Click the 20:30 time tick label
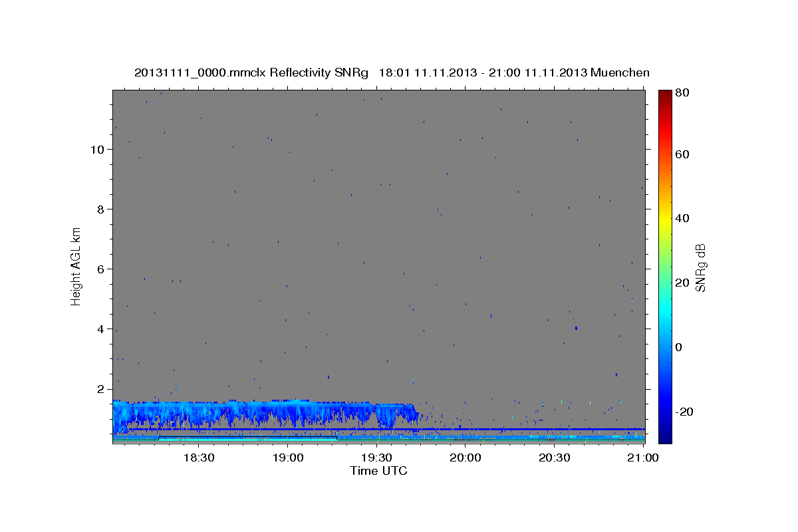Image resolution: width=798 pixels, height=532 pixels. pos(555,458)
